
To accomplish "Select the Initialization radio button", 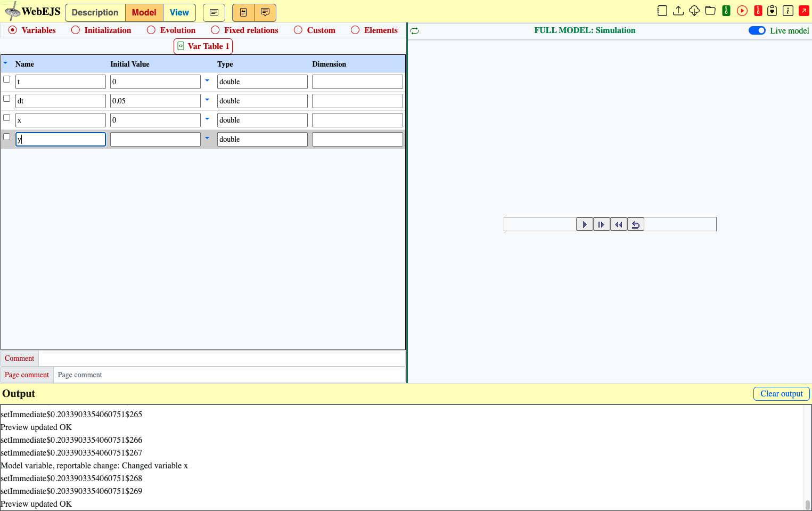I will click(76, 30).
